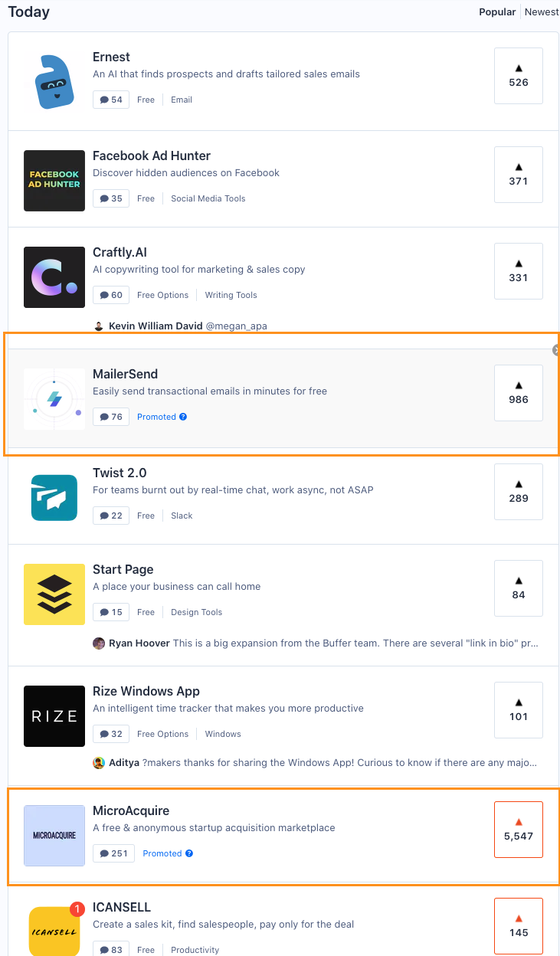Click the Promoted info icon for MailerSend
This screenshot has height=956, width=560.
[183, 417]
